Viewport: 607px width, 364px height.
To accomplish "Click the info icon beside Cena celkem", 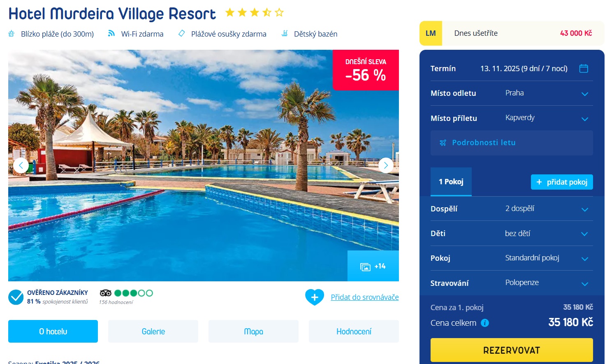I will click(x=485, y=323).
